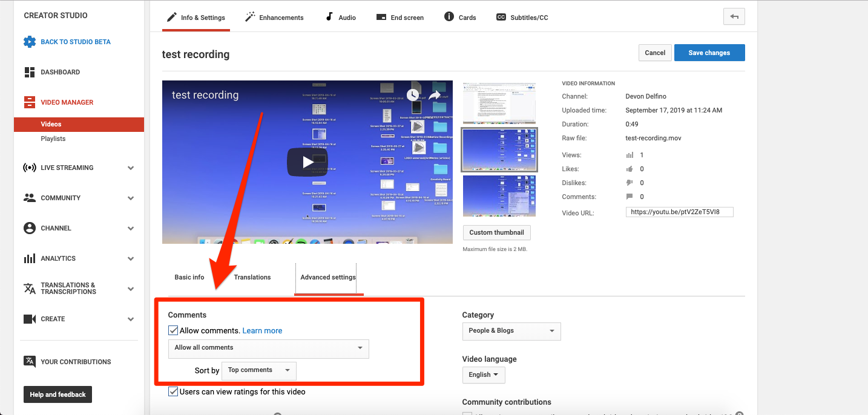
Task: Open the People & Blogs category dropdown
Action: (511, 331)
